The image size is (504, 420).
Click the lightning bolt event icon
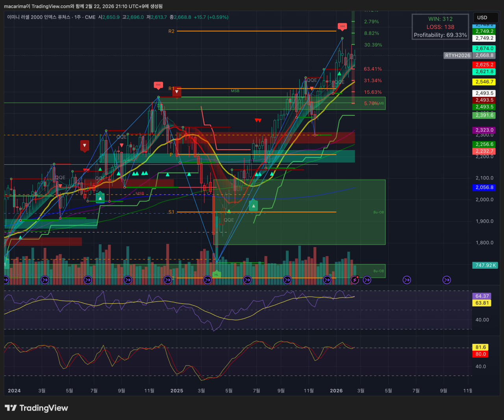(355, 280)
